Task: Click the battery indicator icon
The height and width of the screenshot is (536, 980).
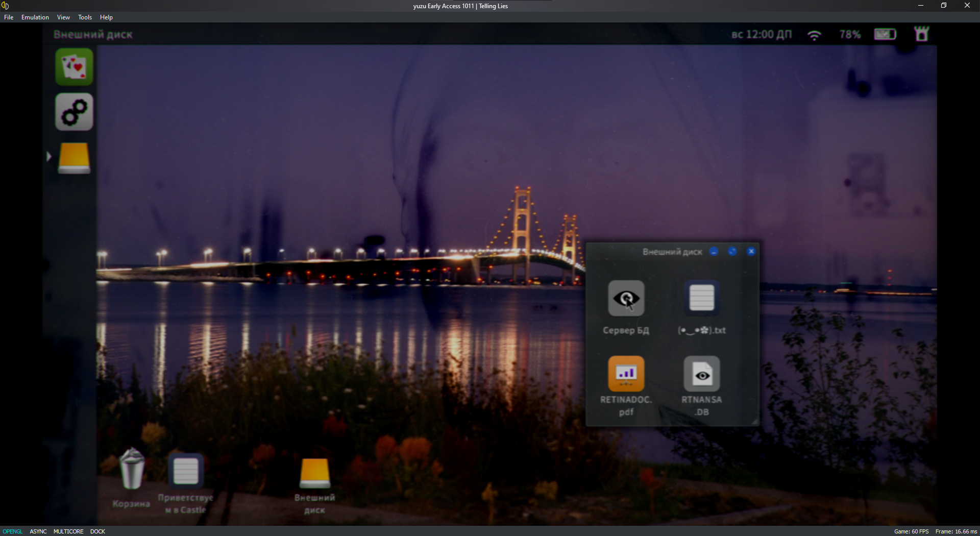Action: click(885, 34)
